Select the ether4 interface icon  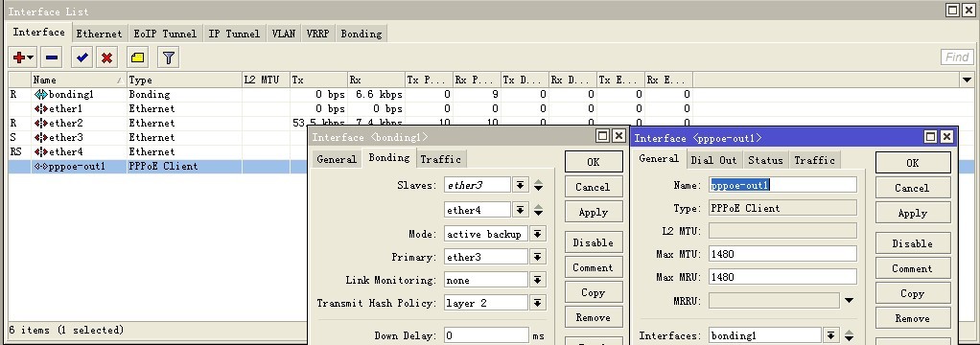[40, 151]
